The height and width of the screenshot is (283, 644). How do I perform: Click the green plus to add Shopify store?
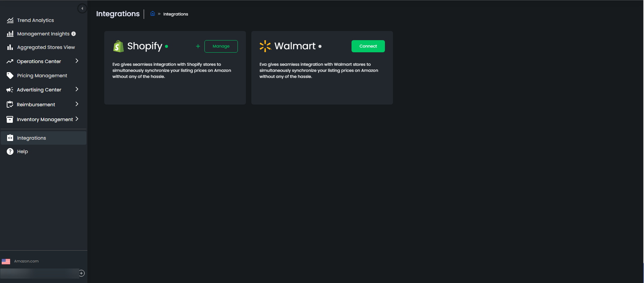pyautogui.click(x=198, y=46)
